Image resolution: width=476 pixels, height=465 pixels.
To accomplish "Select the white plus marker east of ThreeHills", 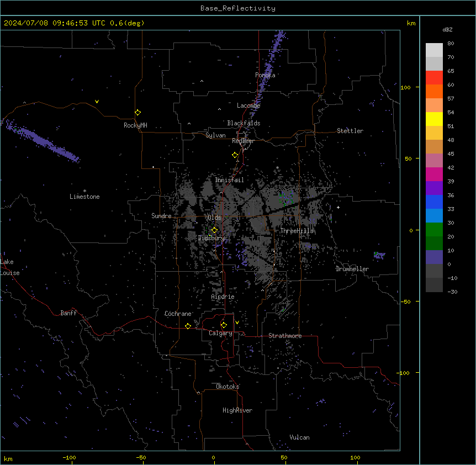I will 338,207.
